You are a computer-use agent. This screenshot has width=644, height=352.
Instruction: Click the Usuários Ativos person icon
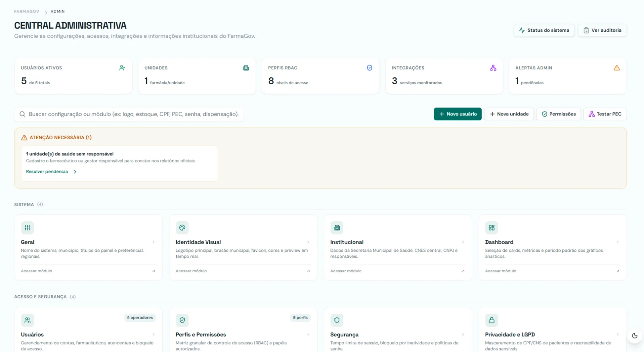pos(122,68)
